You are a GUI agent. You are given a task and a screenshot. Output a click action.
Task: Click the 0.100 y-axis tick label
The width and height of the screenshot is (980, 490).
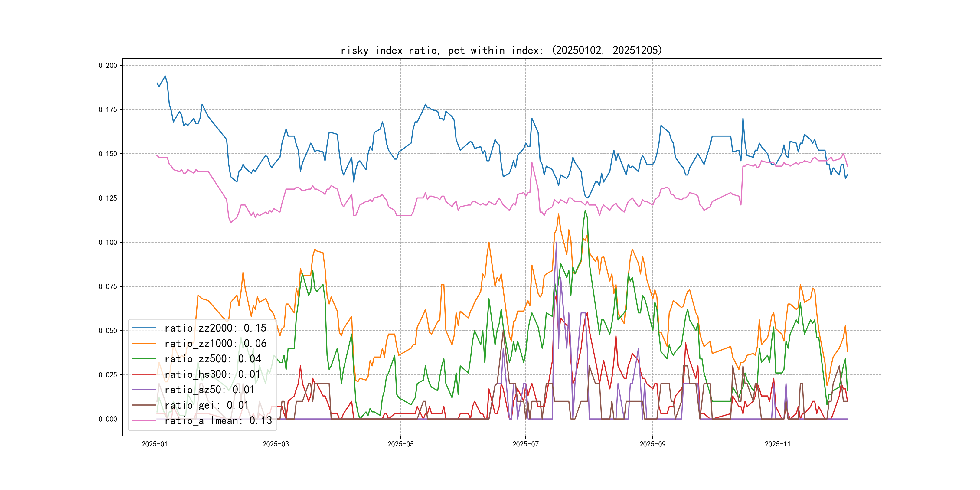(108, 242)
